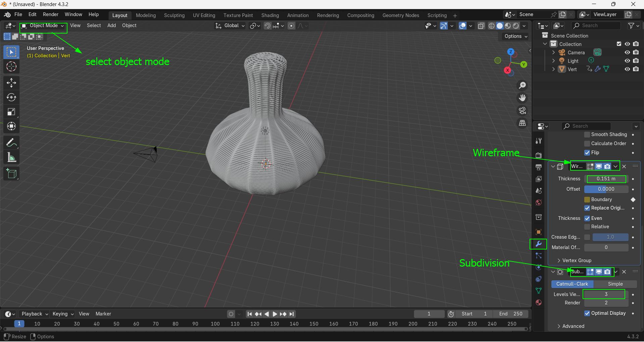Open the Render menu
Image resolution: width=644 pixels, height=342 pixels.
[51, 14]
